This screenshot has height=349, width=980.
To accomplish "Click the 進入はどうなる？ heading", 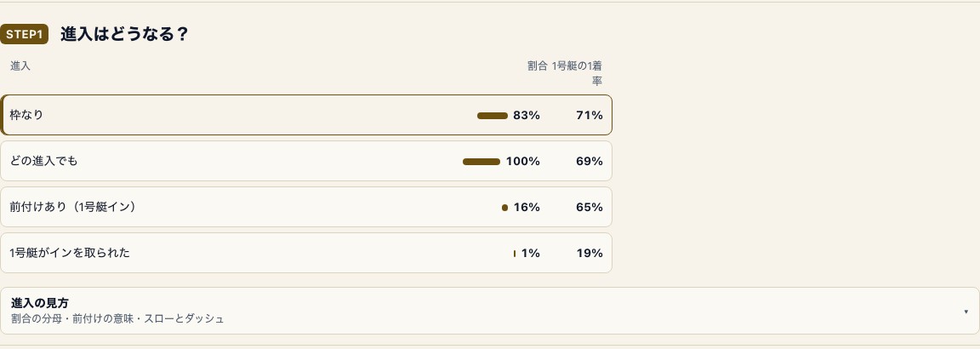I will (124, 34).
